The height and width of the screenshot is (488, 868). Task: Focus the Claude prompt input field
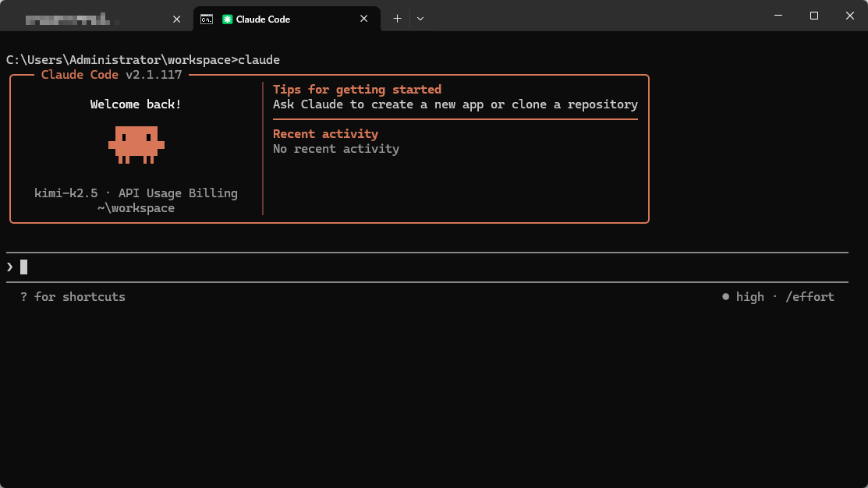390,267
